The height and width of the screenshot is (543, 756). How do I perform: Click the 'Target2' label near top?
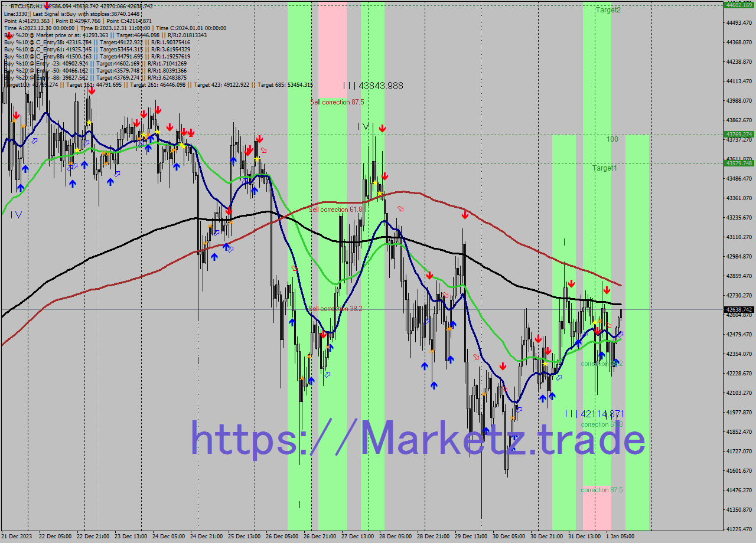[608, 10]
